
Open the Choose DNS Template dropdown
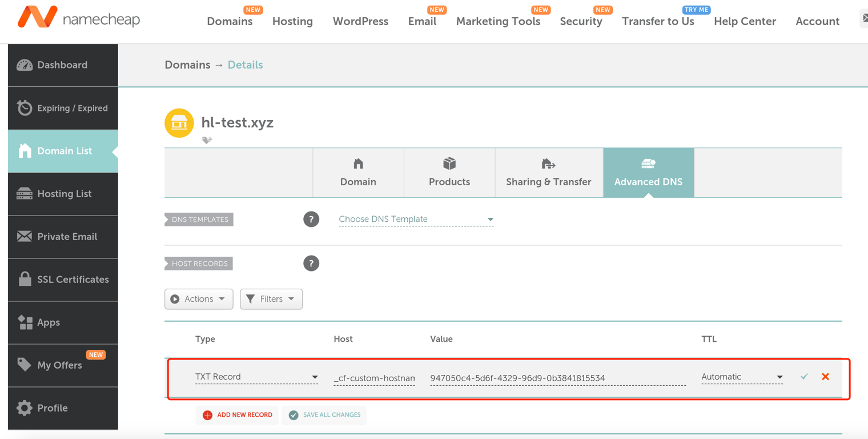pos(416,219)
